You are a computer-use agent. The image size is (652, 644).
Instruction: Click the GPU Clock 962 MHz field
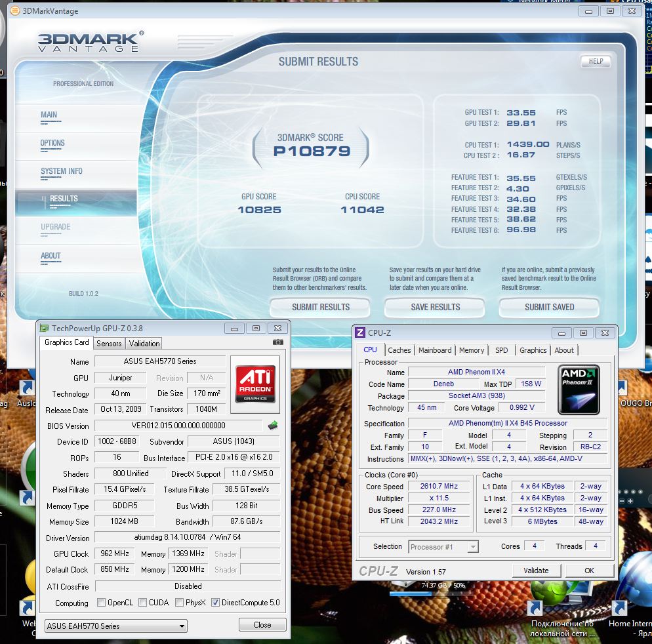[114, 553]
